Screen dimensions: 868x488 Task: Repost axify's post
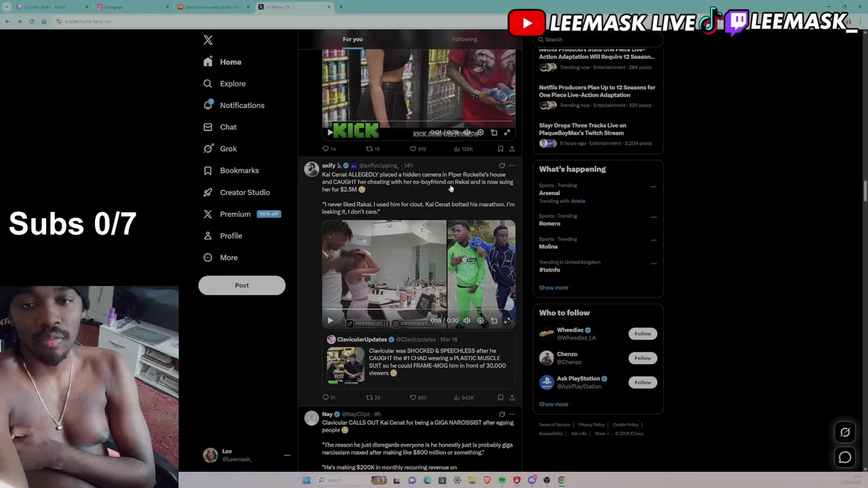pyautogui.click(x=372, y=397)
